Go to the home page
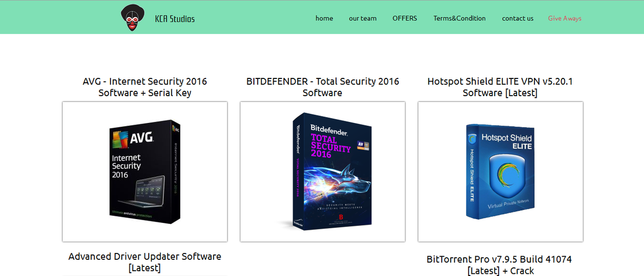This screenshot has width=644, height=276. tap(324, 18)
